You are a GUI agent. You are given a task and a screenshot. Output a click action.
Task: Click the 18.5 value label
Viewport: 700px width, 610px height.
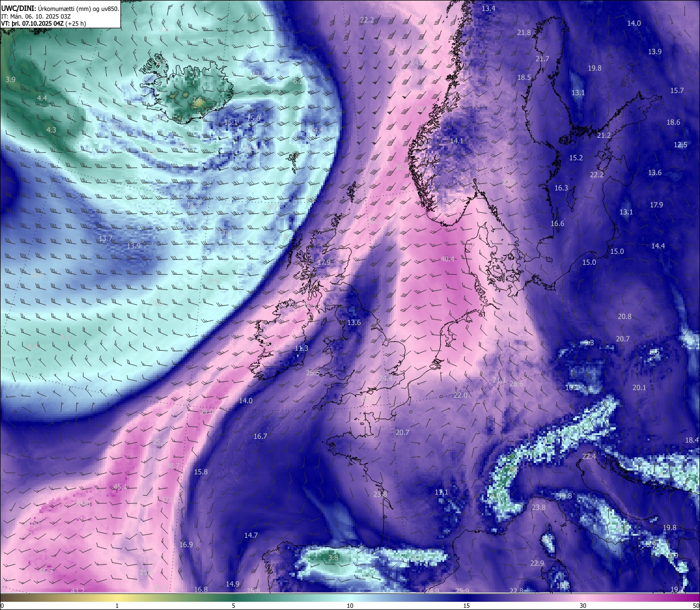coord(524,77)
